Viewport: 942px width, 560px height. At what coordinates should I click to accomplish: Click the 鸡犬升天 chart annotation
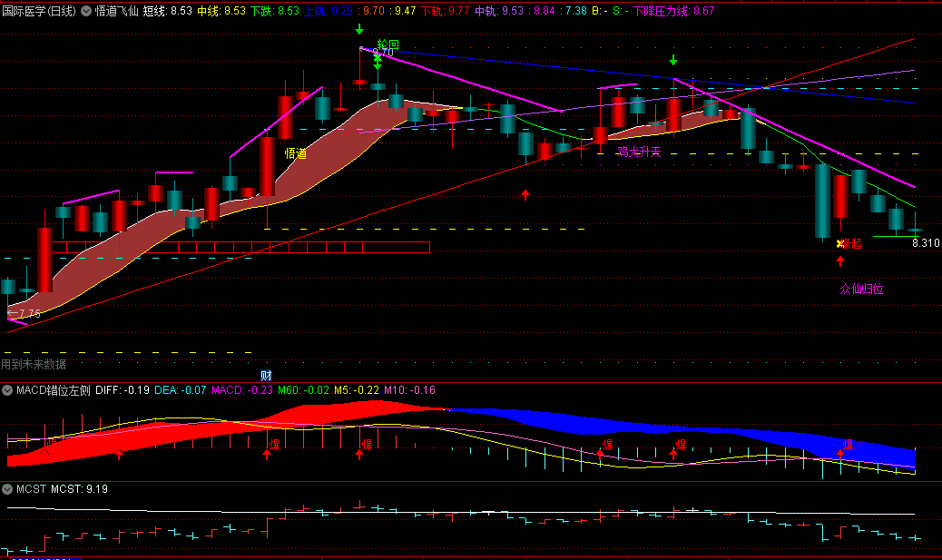point(639,152)
